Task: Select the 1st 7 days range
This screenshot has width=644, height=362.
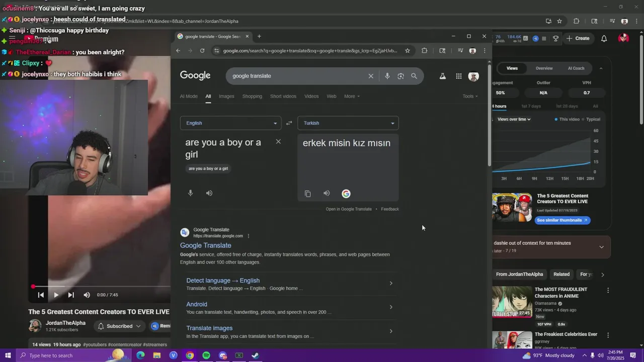Action: pos(531,106)
